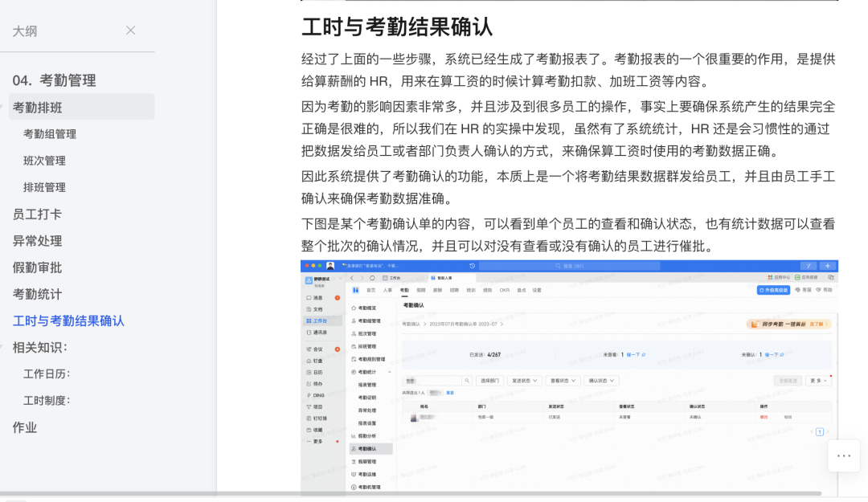
Task: Select 异常处理 outline item
Action: pyautogui.click(x=37, y=241)
